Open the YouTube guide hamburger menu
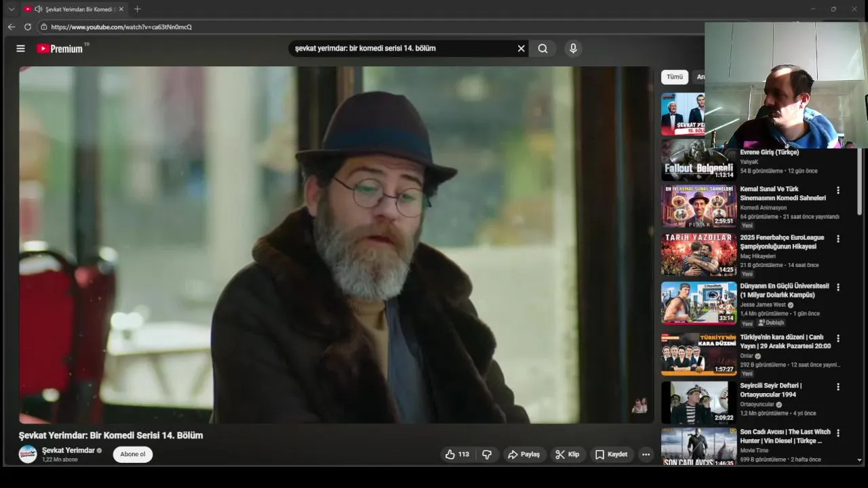Screen dimensions: 868x488 coord(20,49)
